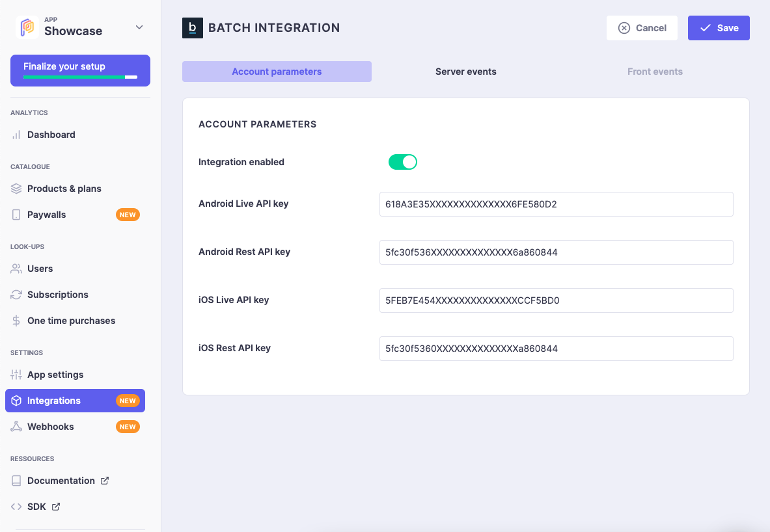Open the SDK link
Image resolution: width=770 pixels, height=532 pixels.
tap(36, 507)
